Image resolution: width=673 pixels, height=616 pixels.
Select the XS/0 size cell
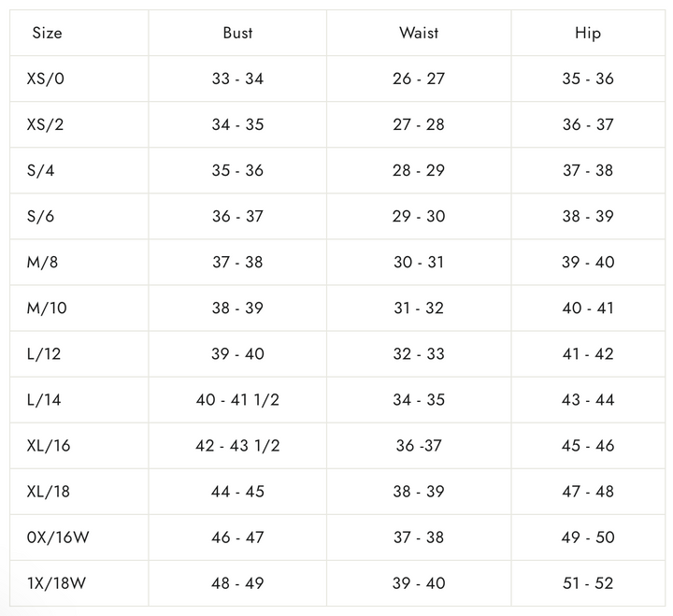46,79
